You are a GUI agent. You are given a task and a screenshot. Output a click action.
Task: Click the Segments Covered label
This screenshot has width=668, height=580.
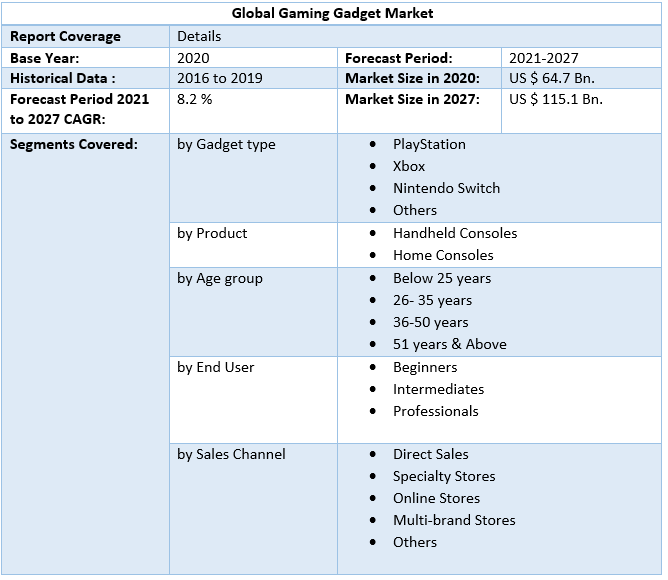coord(73,144)
